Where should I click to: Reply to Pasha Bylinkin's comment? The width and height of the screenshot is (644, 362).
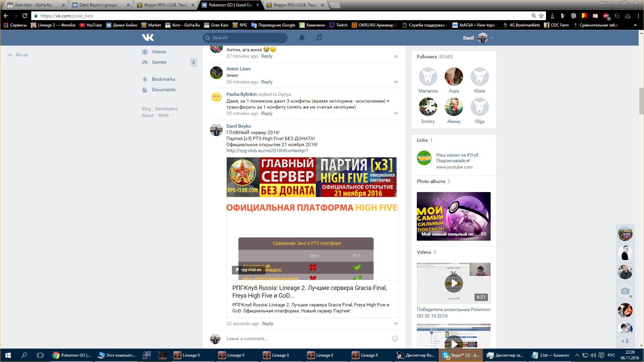(x=267, y=113)
